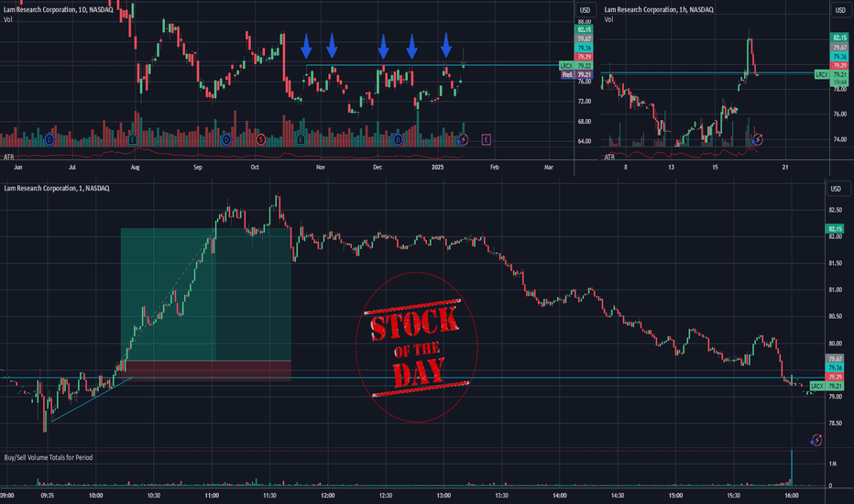Click the Lam Research Corporation, 1 title
The width and height of the screenshot is (854, 504).
coord(57,188)
